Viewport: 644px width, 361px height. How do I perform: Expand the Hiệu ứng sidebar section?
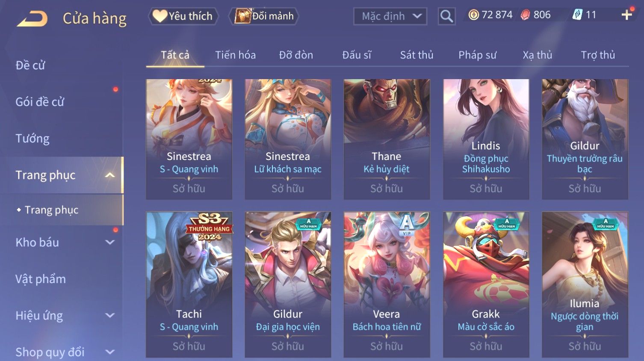tap(110, 315)
